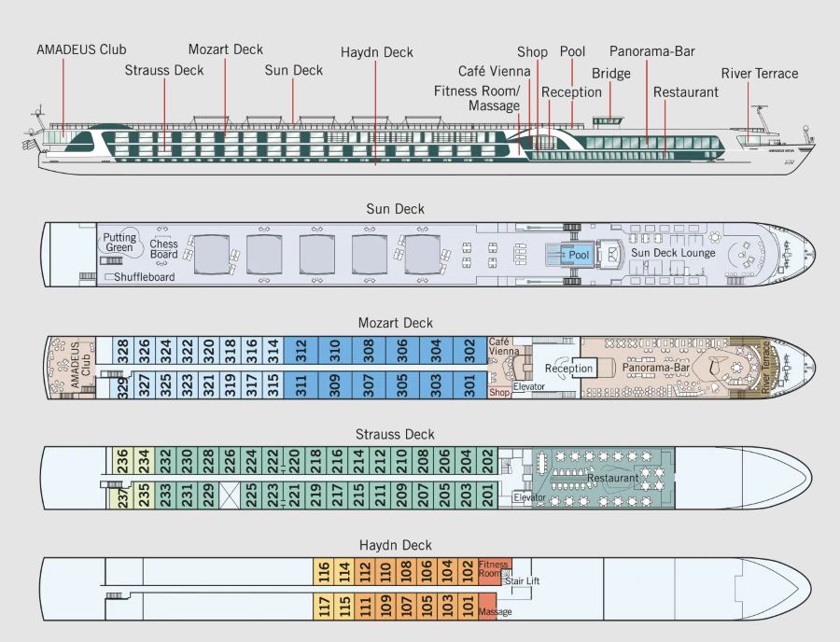Select suite 305 on the Mozart Deck
The width and height of the screenshot is (840, 642).
tap(402, 385)
